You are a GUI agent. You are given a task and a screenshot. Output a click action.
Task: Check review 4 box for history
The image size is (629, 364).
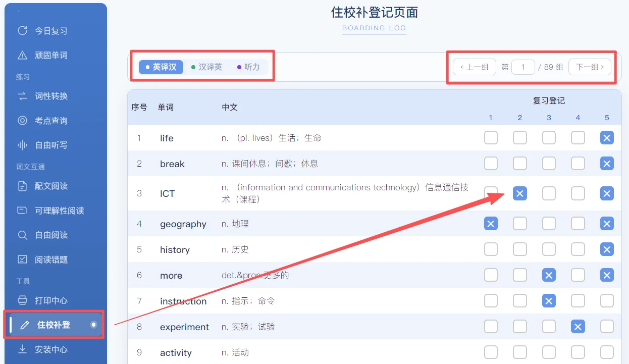[578, 249]
